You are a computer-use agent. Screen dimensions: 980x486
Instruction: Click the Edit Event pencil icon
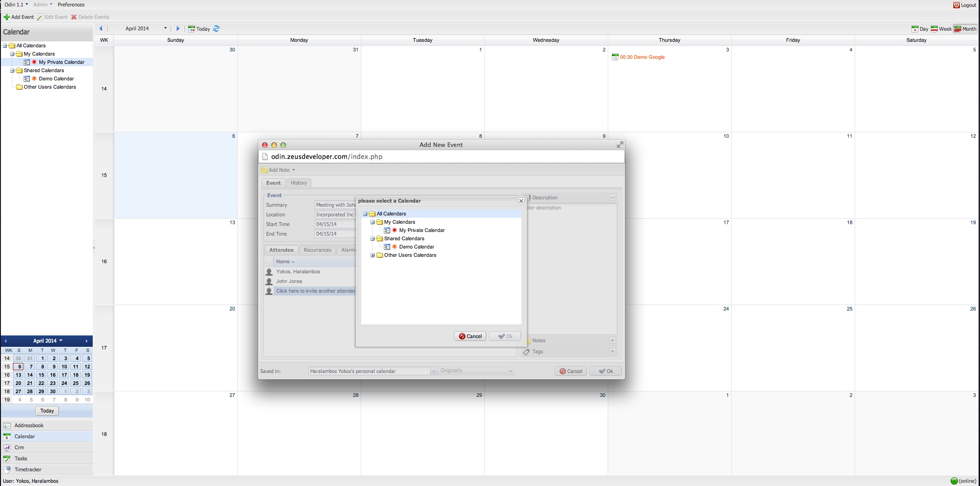40,17
